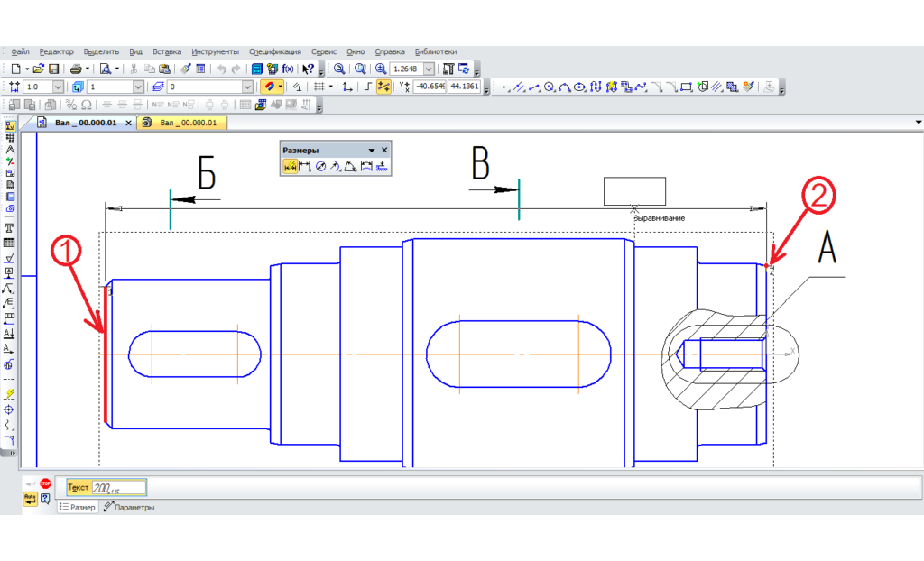Pick the angular dimension tool in Размеры
924x561 pixels.
[351, 166]
